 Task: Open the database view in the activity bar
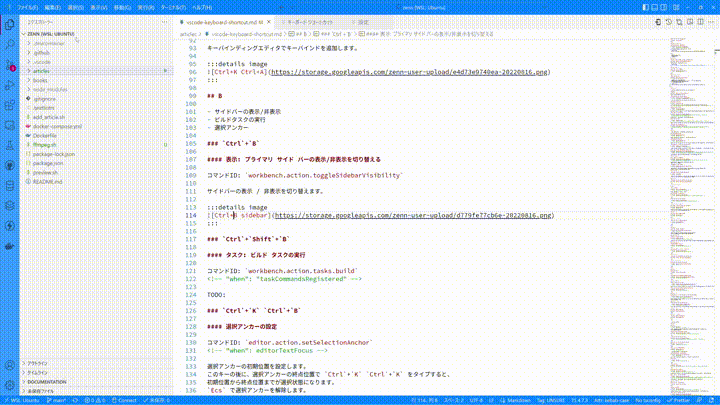[x=10, y=186]
